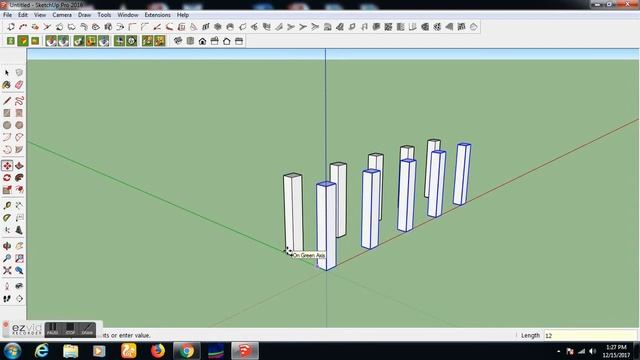Click the Length measurement input box

click(590, 336)
